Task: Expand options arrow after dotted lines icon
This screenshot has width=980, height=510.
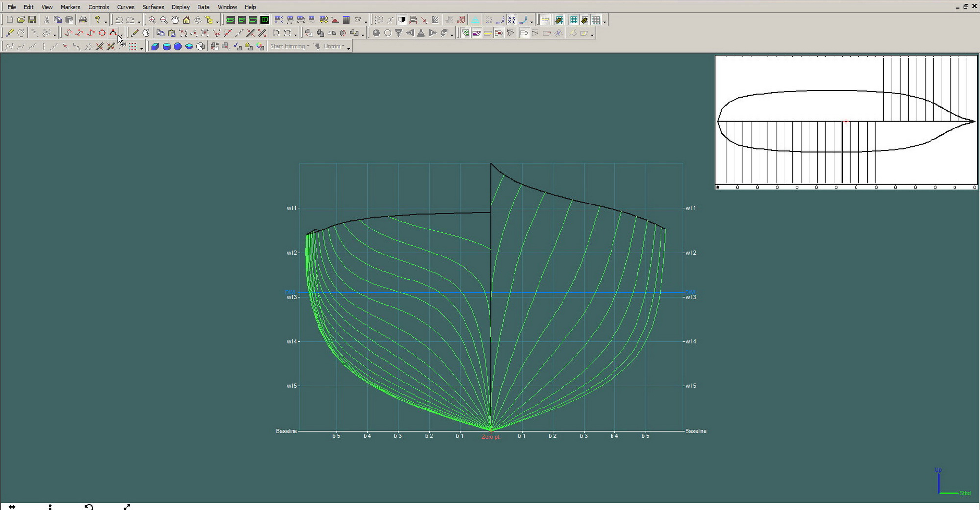Action: pyautogui.click(x=142, y=48)
